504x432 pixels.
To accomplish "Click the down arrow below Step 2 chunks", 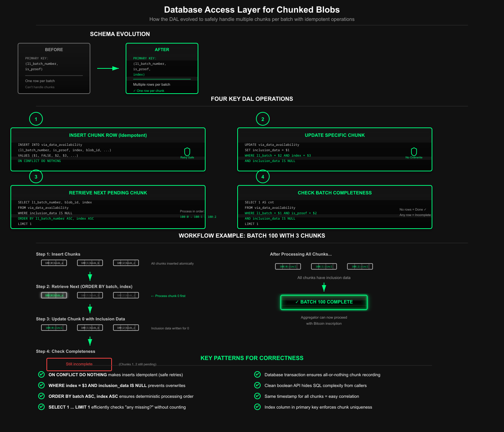I will [x=90, y=309].
